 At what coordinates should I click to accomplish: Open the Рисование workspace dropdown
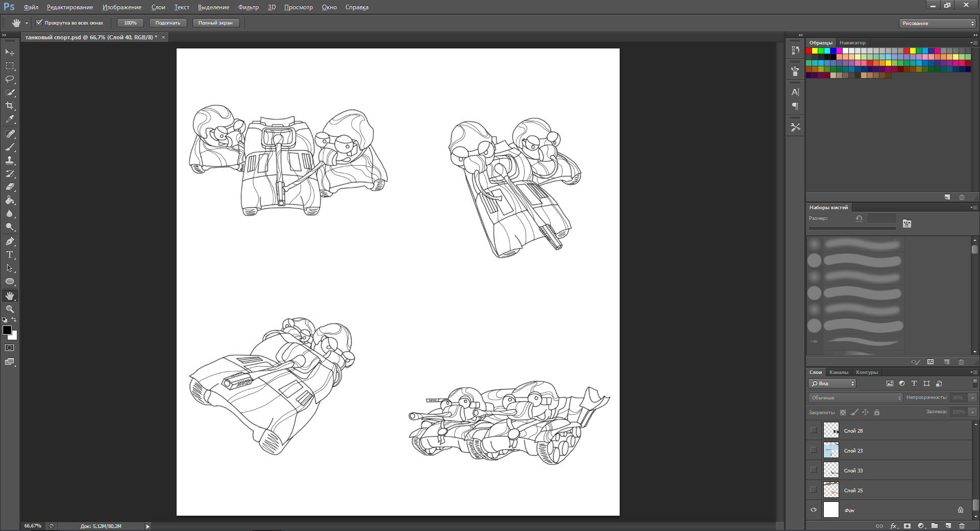937,23
